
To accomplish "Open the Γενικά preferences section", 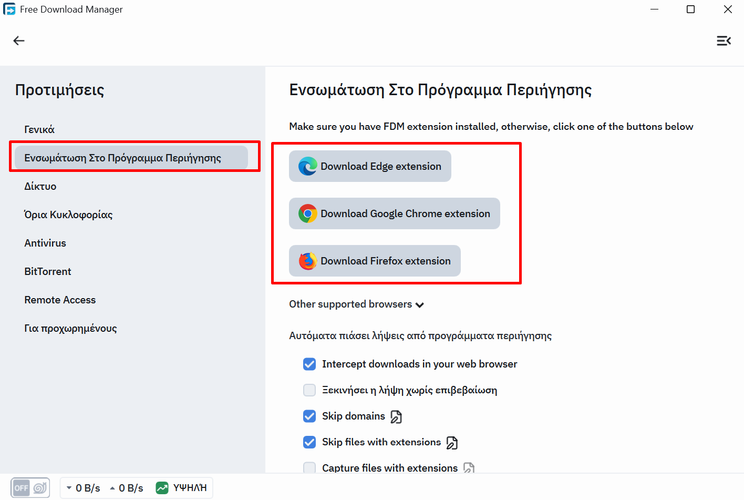I will pyautogui.click(x=39, y=129).
